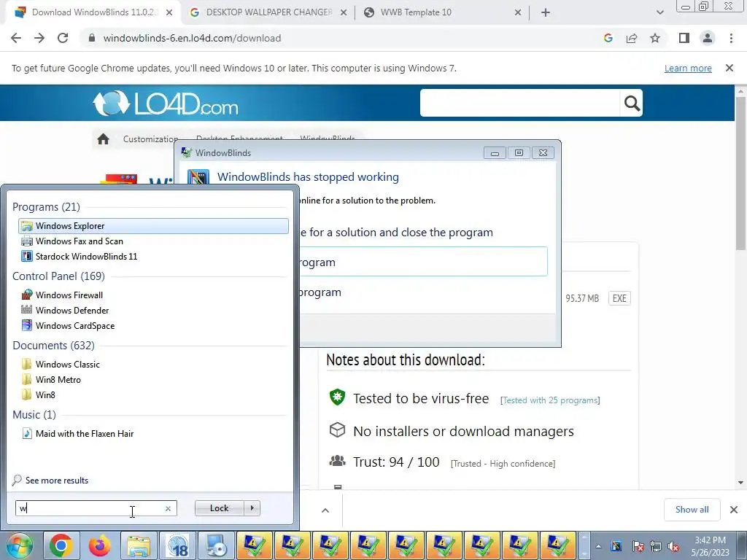Show hidden tray icons arrow
Screen dimensions: 747x560
point(598,547)
